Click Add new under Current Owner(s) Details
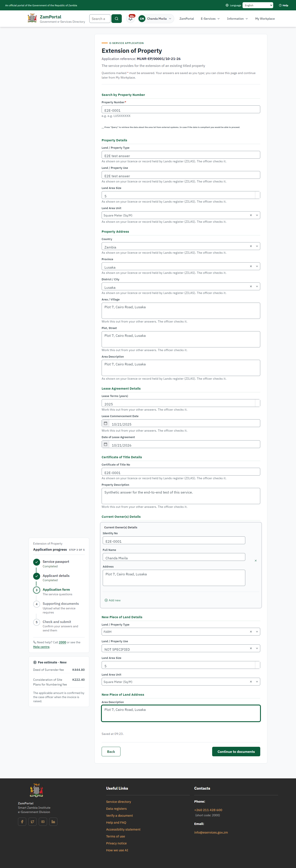Screen dimensions: 296x868 click(x=113, y=600)
